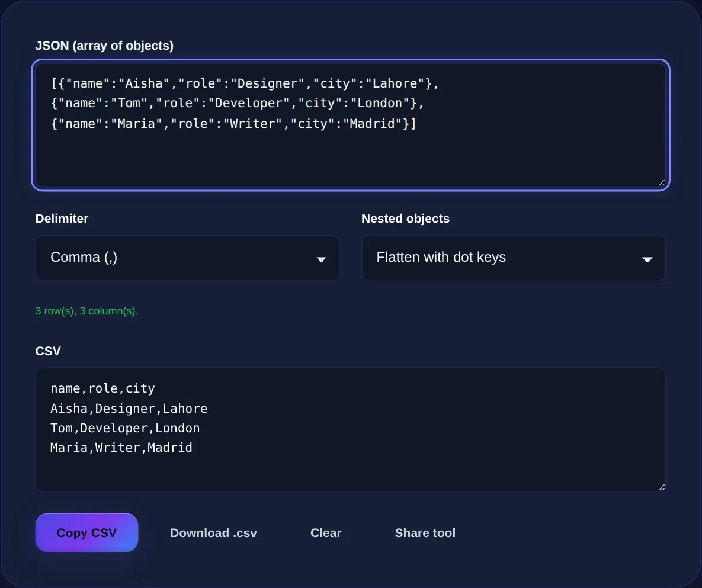
Task: Click the Nested objects dropdown arrow
Action: click(647, 259)
